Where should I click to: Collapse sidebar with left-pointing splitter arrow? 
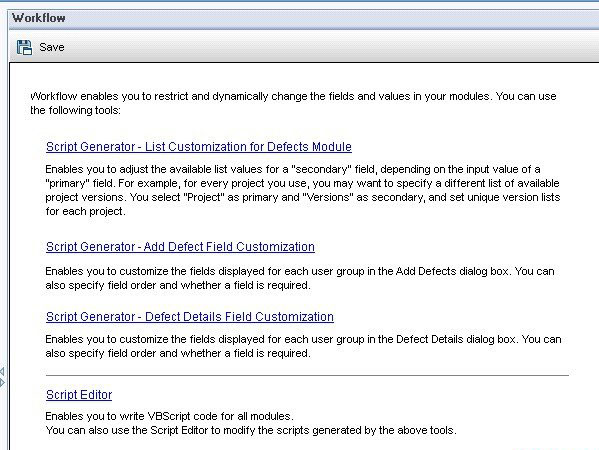(x=2, y=371)
